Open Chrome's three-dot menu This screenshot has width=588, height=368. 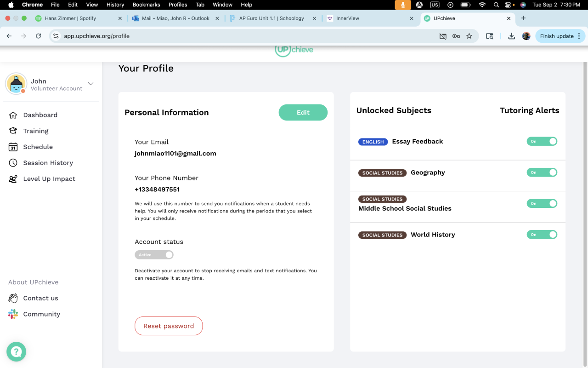click(x=579, y=36)
